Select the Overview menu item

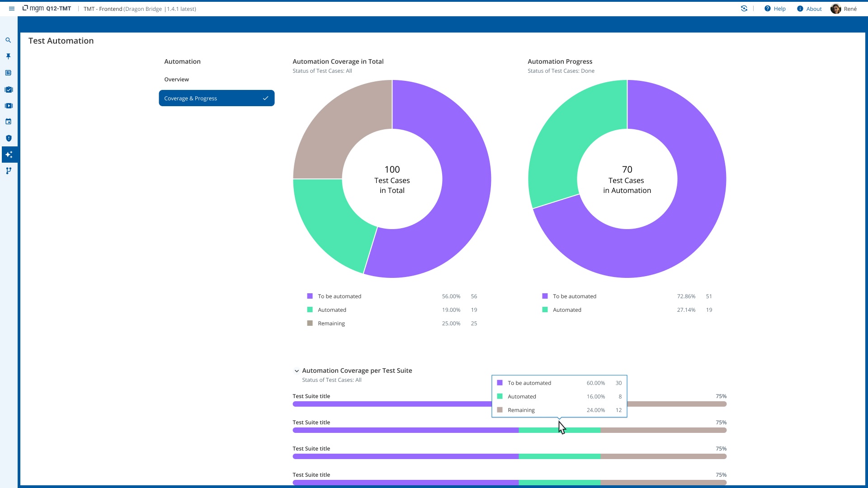pyautogui.click(x=176, y=80)
